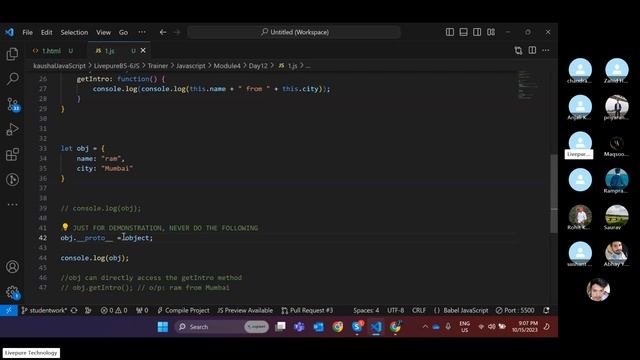The image size is (640, 360).
Task: Toggle Primary Side Bar visibility
Action: tap(450, 32)
